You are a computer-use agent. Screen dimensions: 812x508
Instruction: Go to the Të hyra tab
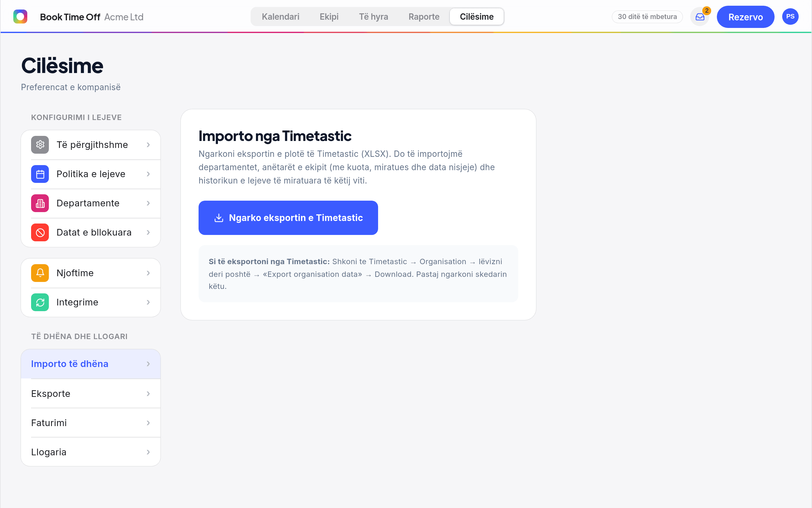pos(373,17)
